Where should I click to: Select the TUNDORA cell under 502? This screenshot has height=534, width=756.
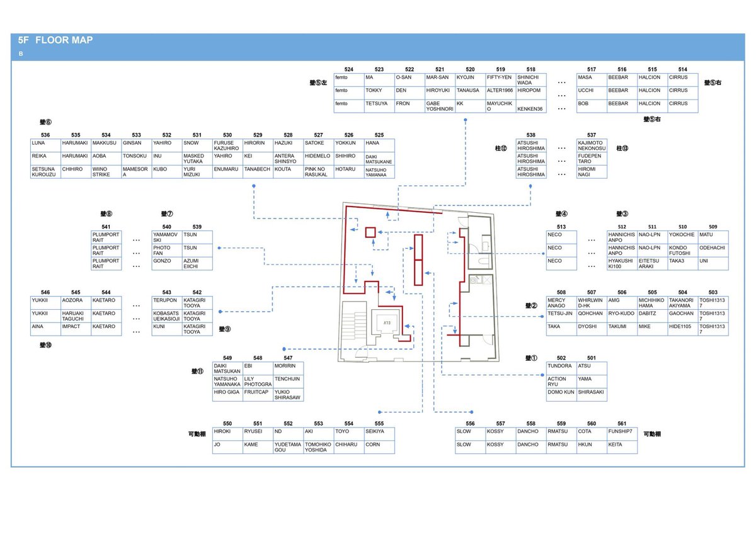point(561,368)
